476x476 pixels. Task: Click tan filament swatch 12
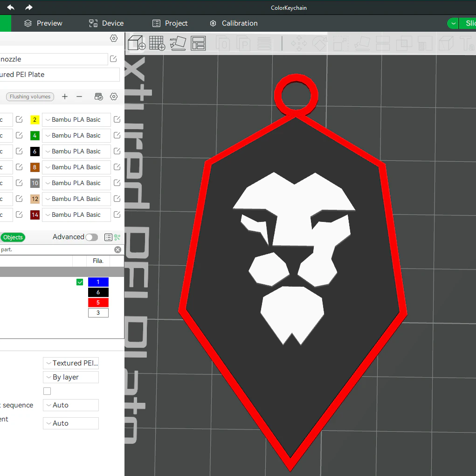point(35,199)
